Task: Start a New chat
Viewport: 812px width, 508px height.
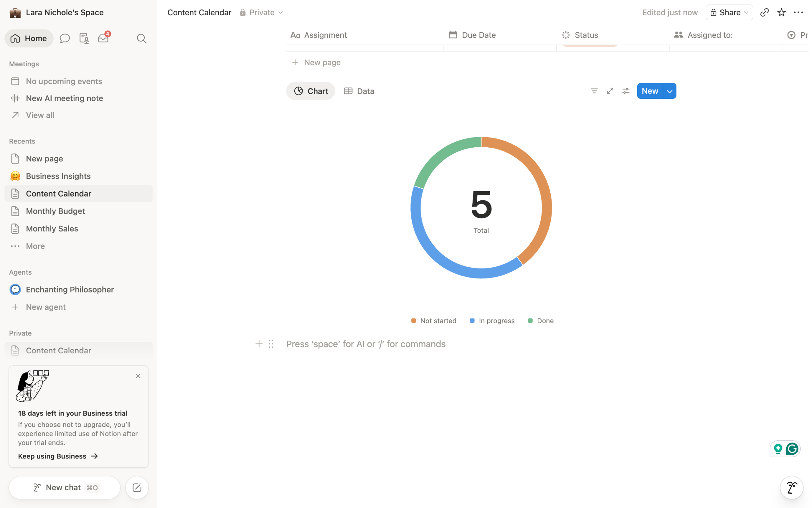Action: pos(65,487)
